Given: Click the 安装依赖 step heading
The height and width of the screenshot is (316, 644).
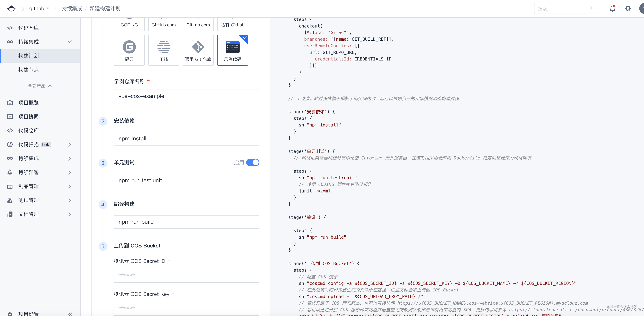Looking at the screenshot, I should 124,121.
